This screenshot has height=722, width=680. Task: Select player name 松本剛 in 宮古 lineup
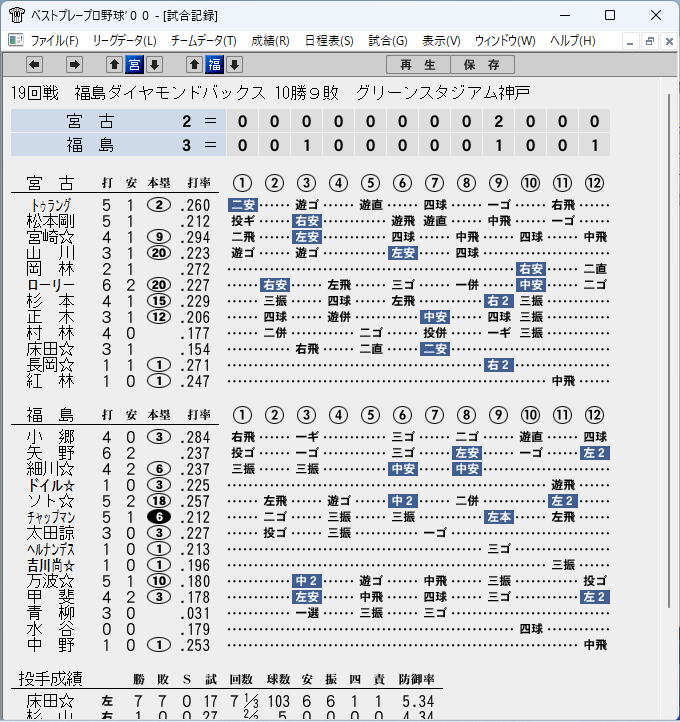pos(51,221)
